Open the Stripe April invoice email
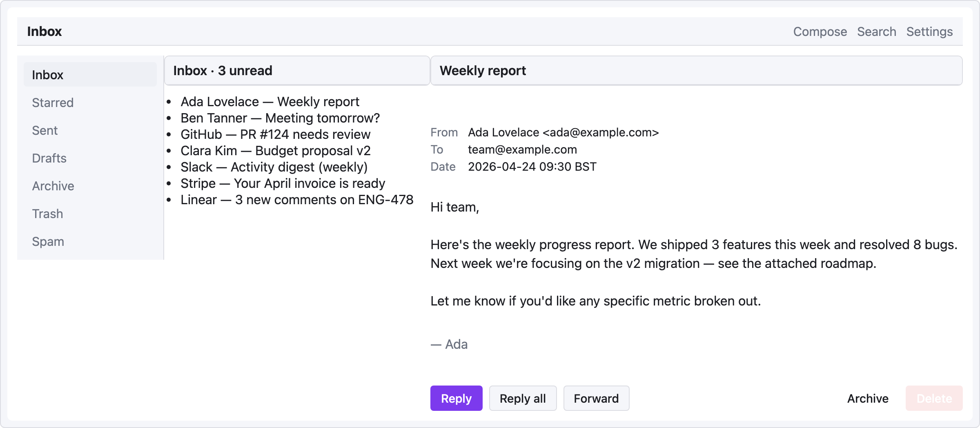The height and width of the screenshot is (428, 980). coord(283,183)
